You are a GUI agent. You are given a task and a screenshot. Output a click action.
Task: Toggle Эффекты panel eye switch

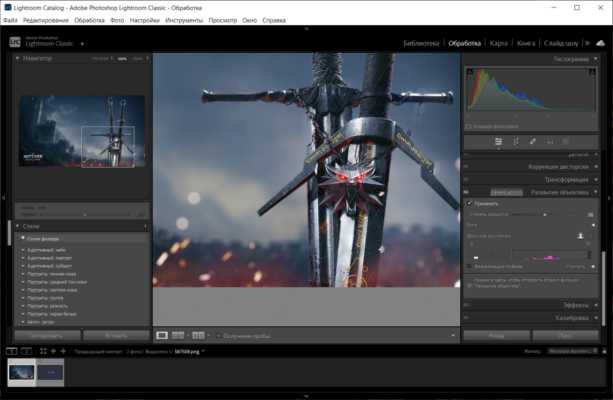coord(466,305)
